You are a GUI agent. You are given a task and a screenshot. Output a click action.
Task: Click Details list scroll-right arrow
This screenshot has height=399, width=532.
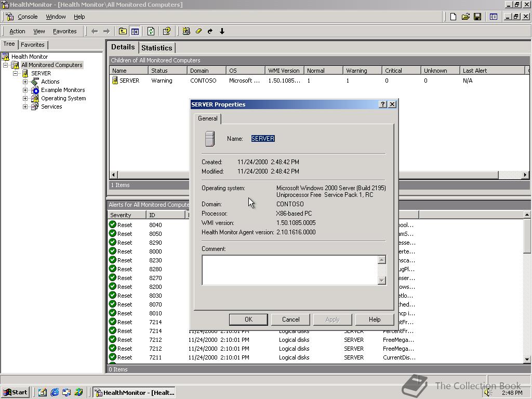click(525, 175)
